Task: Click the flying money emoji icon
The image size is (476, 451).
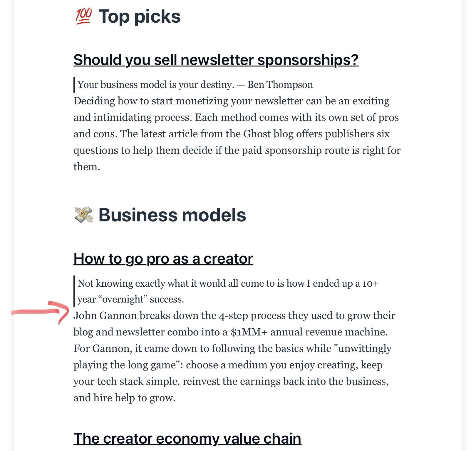Action: tap(84, 215)
